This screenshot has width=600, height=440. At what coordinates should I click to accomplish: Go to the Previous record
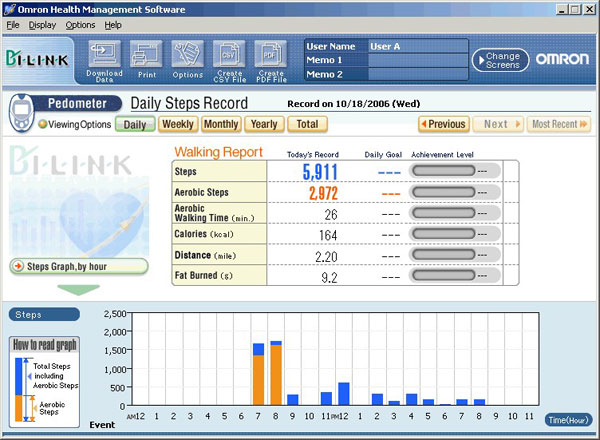pos(444,124)
